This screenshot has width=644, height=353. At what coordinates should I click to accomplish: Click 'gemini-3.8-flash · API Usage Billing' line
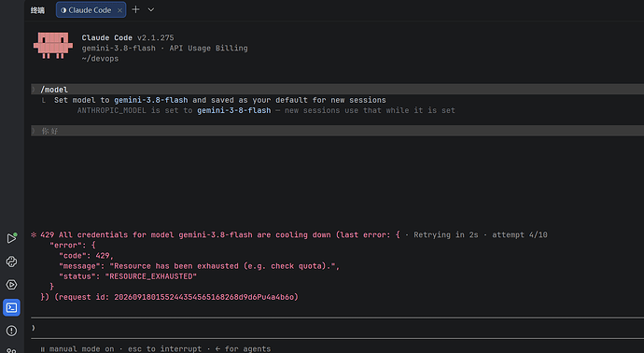pyautogui.click(x=164, y=48)
